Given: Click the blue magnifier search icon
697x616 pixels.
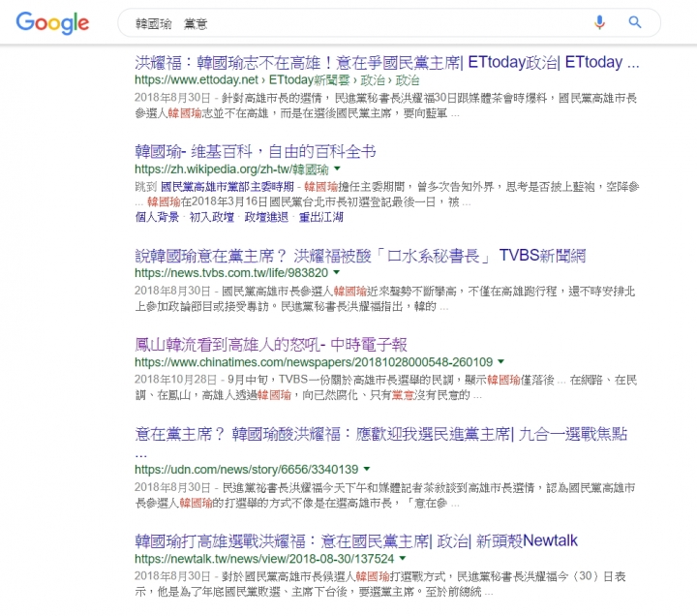Looking at the screenshot, I should point(635,22).
